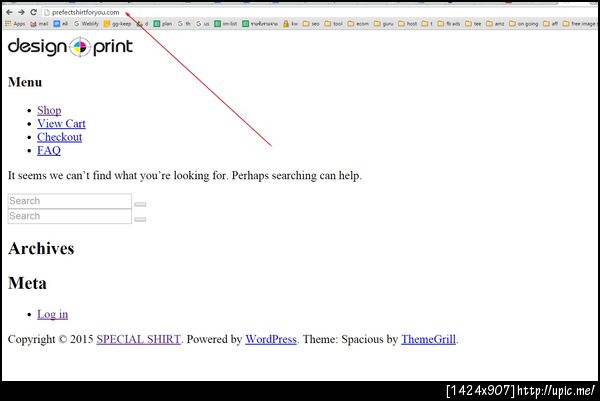Submit the first search box button
The image size is (600, 401).
pos(140,204)
